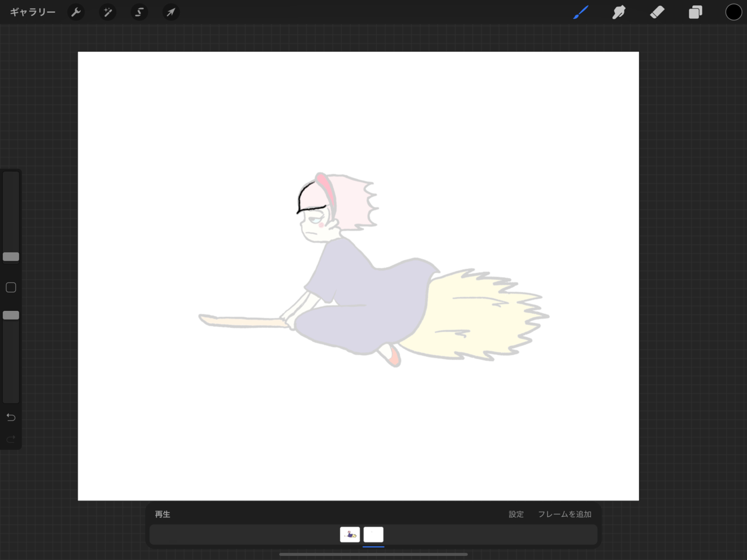747x560 pixels.
Task: Open the Gallery (ギャラリー)
Action: point(33,12)
